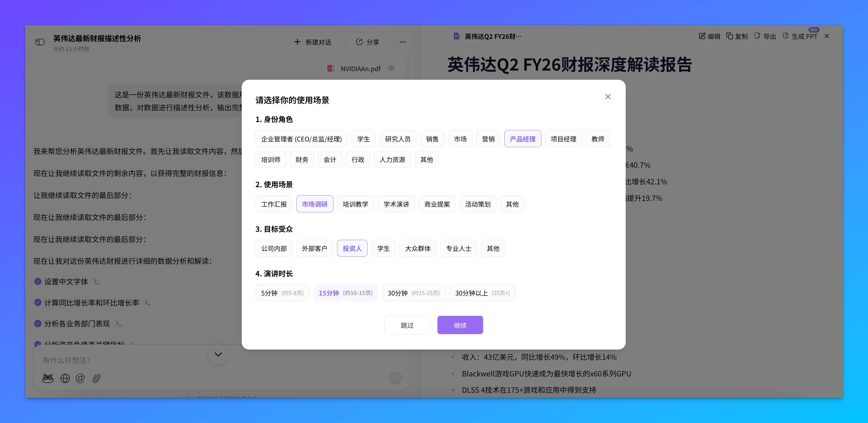Click the scroll-down chevron above the input box

click(218, 354)
